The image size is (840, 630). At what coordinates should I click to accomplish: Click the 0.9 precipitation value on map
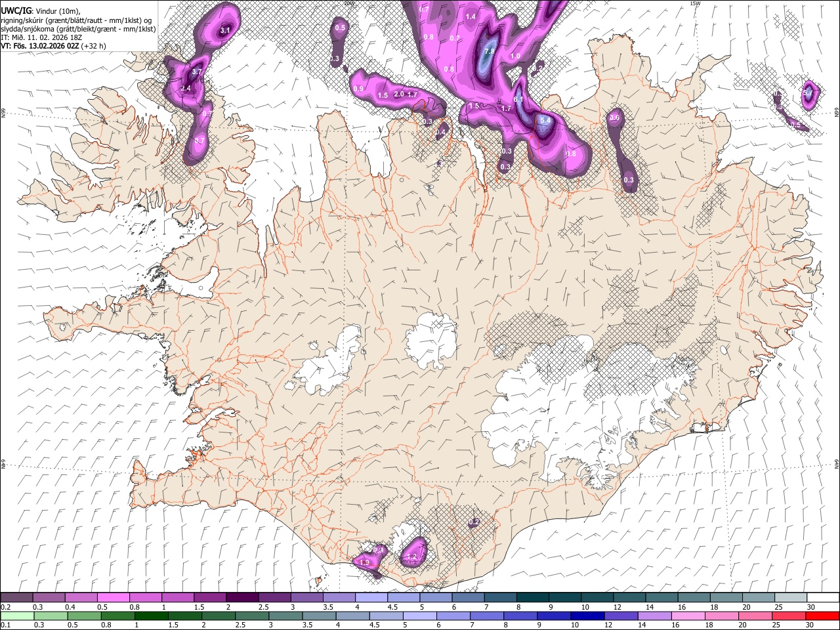click(358, 89)
